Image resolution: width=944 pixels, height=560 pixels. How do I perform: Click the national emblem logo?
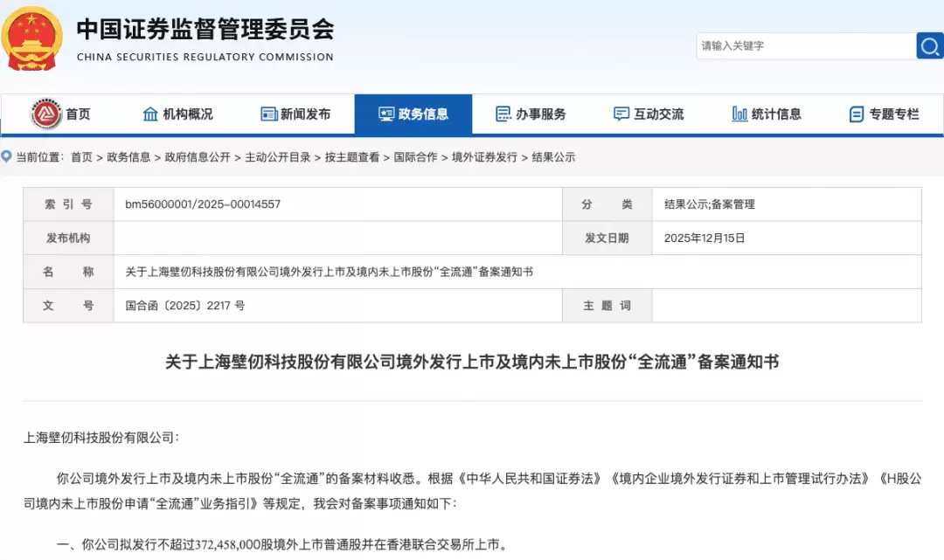pyautogui.click(x=32, y=39)
